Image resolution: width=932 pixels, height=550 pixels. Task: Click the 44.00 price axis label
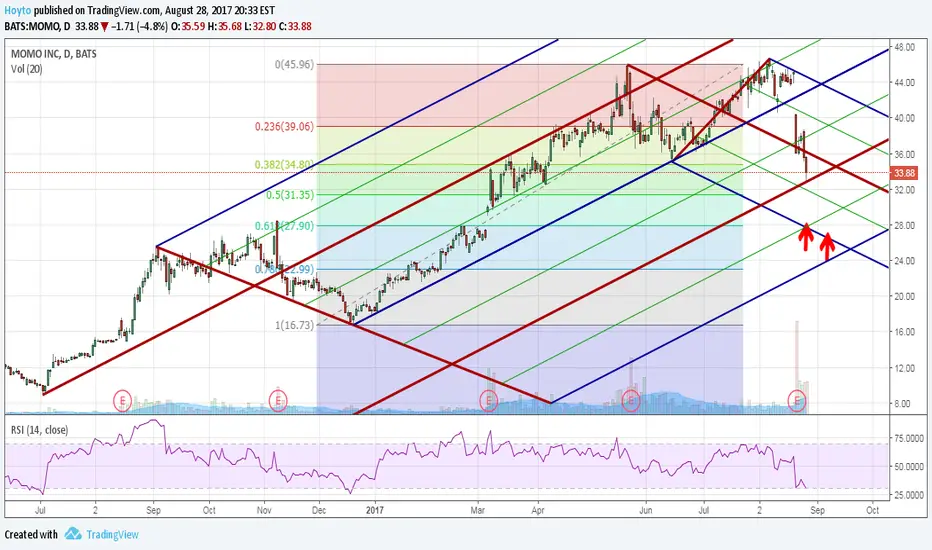904,83
